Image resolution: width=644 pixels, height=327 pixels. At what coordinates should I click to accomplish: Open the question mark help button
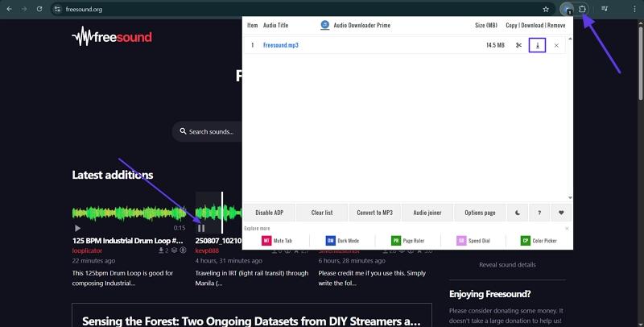pos(539,213)
